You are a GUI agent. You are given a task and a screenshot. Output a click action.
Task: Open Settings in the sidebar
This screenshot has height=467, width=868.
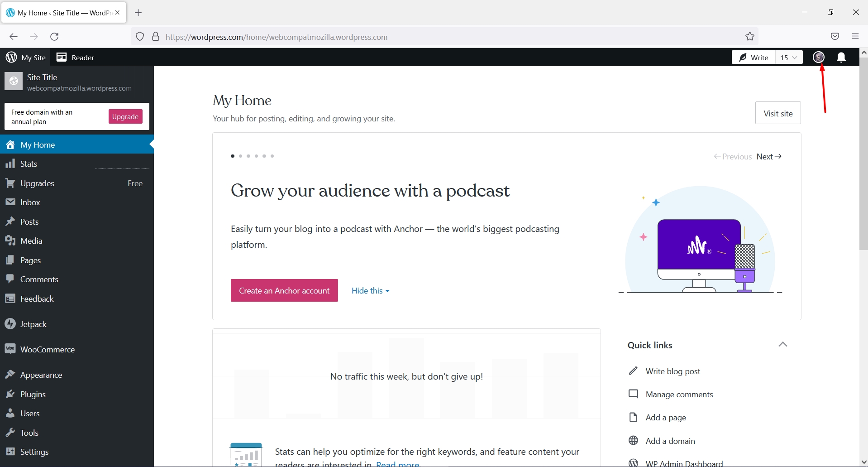point(77,452)
